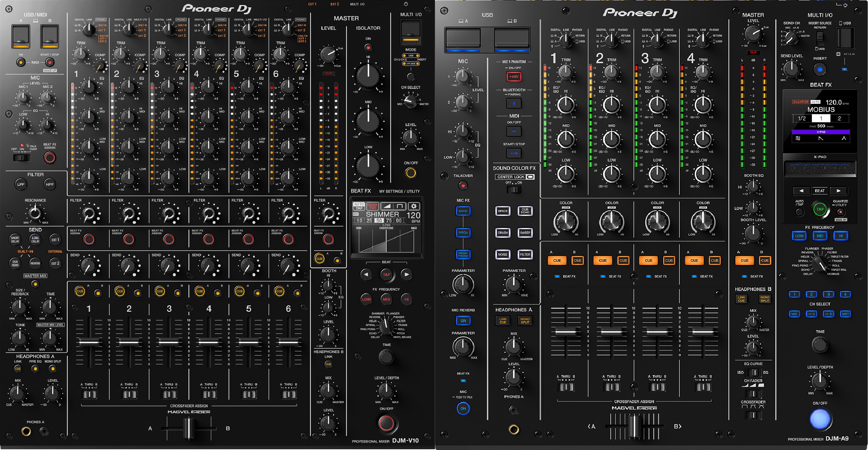Toggle Beat FX ON/OFF red button on DJM-V10
868x450 pixels.
pyautogui.click(x=386, y=424)
